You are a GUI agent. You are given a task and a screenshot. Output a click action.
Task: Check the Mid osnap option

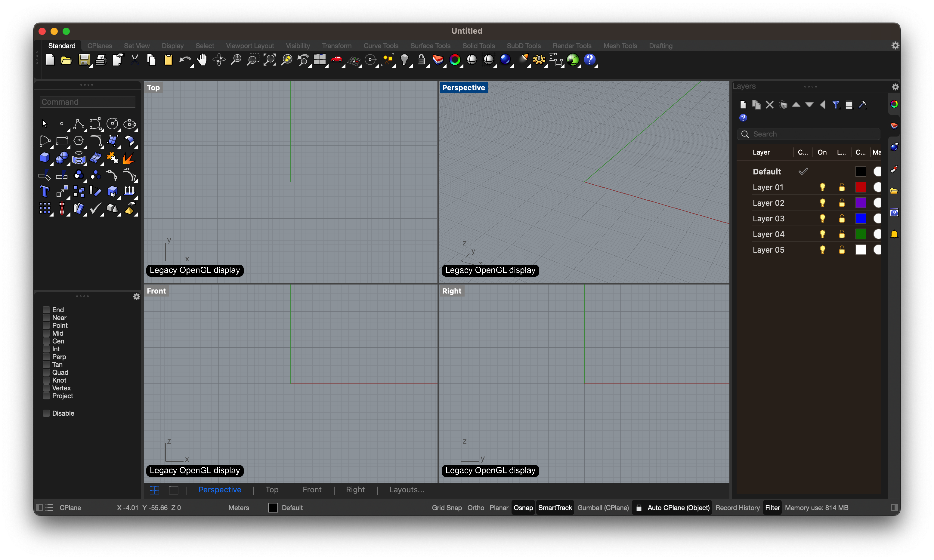(46, 333)
